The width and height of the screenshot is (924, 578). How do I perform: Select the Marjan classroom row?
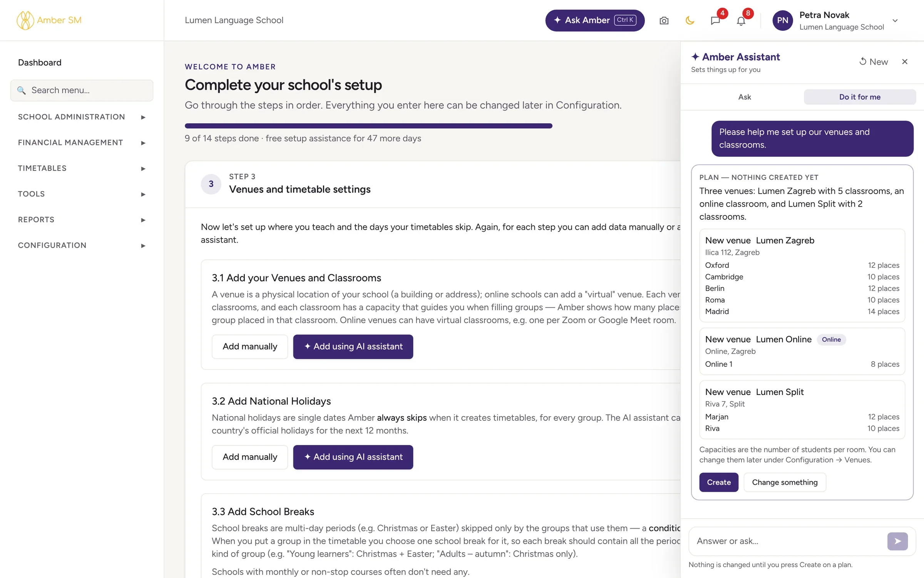tap(802, 417)
